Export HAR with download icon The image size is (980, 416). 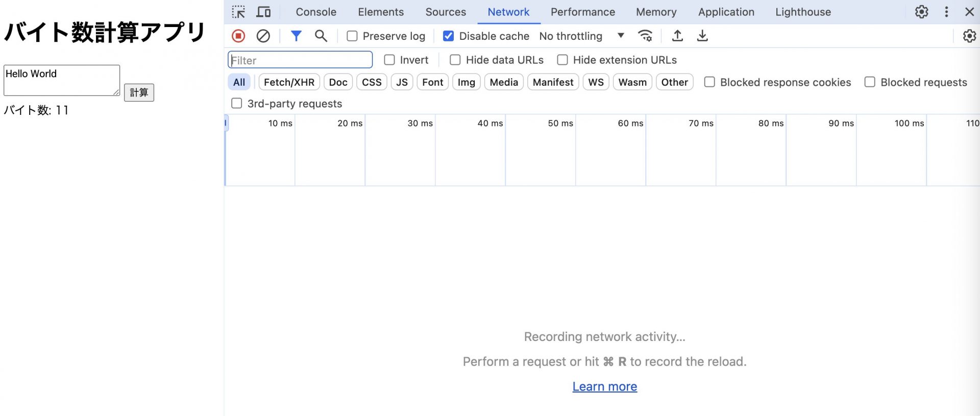[702, 36]
